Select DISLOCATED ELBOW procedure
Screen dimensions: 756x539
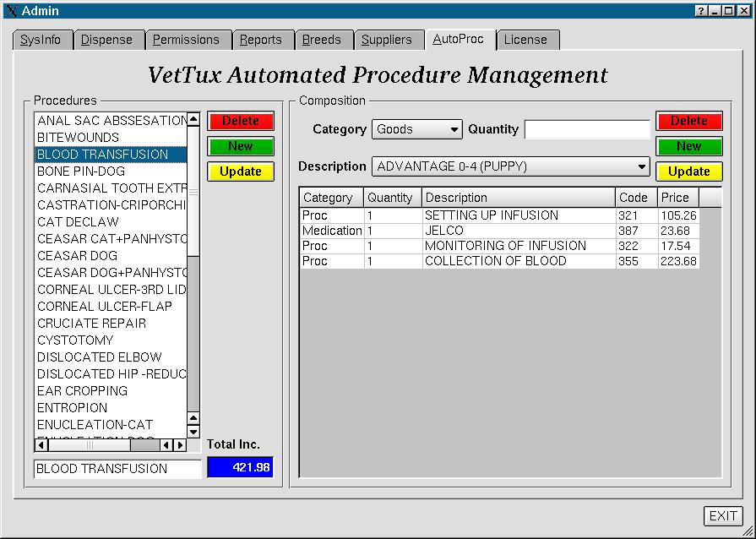(x=111, y=357)
